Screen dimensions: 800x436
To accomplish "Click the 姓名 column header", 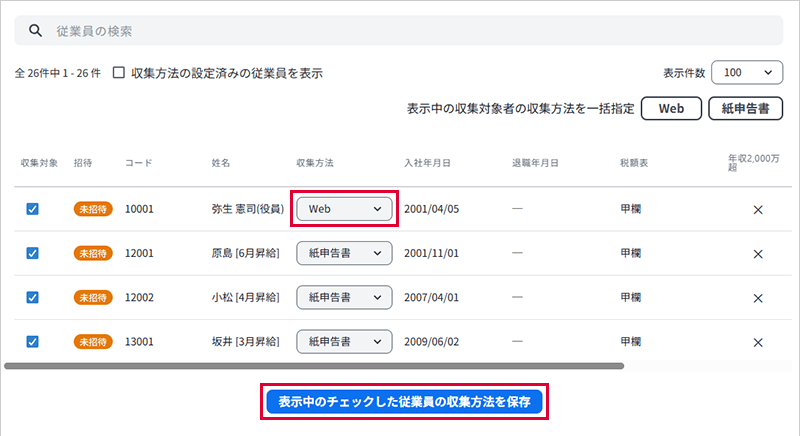I will [x=221, y=162].
